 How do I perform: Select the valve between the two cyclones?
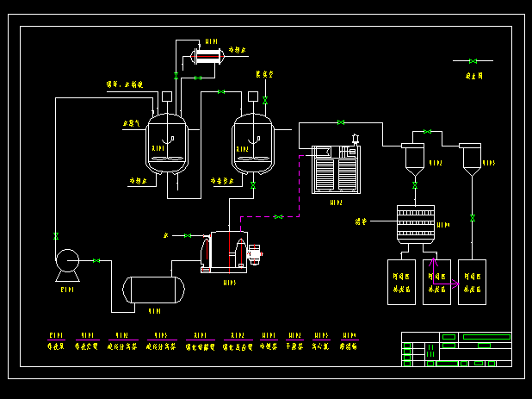[428, 132]
